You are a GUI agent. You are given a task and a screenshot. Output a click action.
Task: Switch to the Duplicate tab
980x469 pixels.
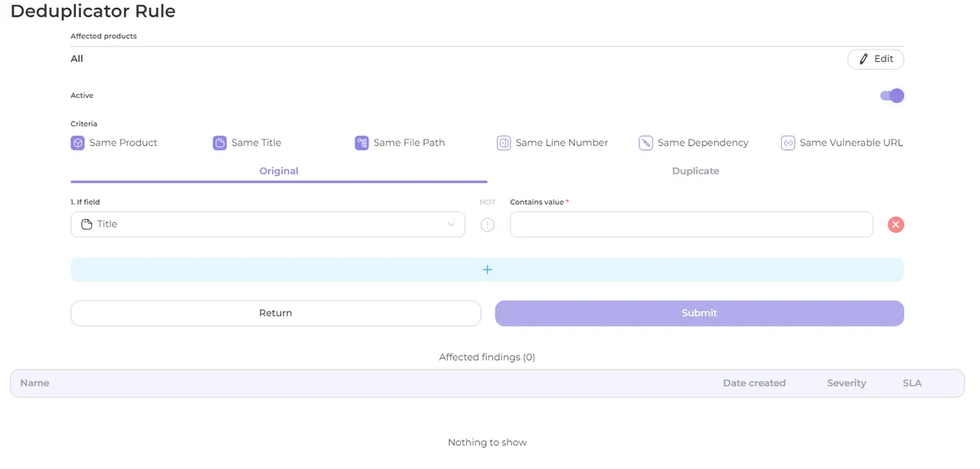695,171
